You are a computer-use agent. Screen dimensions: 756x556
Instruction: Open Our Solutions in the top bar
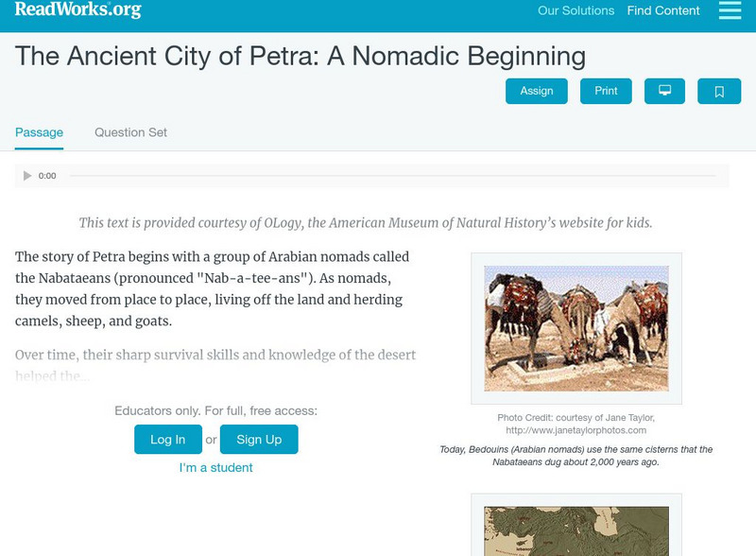tap(575, 11)
